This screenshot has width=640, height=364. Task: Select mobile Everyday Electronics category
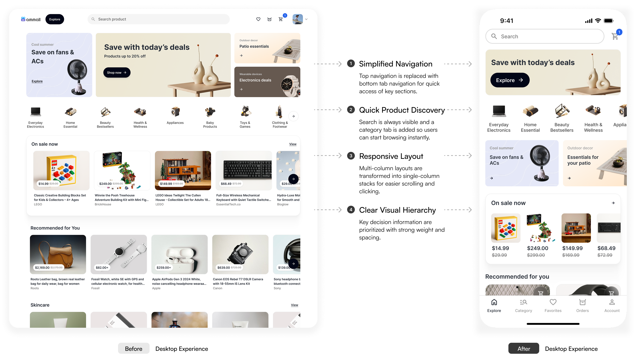tap(499, 119)
